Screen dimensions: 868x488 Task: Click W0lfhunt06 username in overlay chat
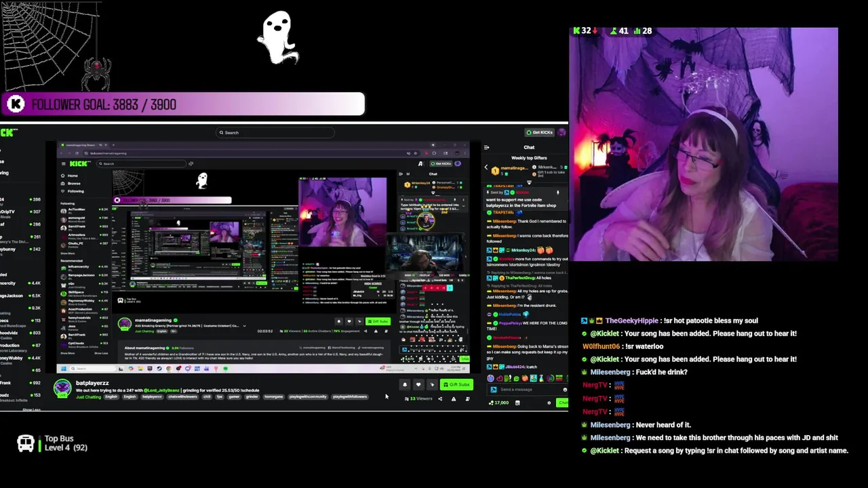(x=601, y=346)
